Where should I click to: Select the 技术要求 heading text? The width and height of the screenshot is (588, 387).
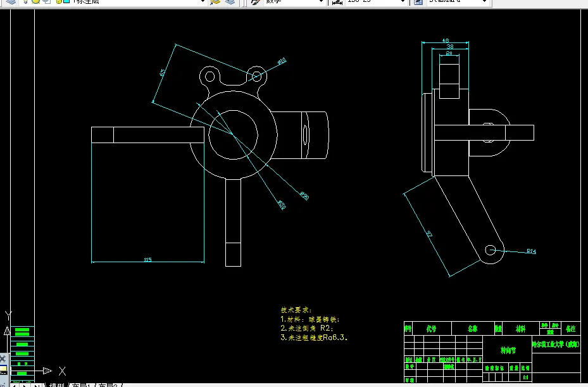pos(296,310)
